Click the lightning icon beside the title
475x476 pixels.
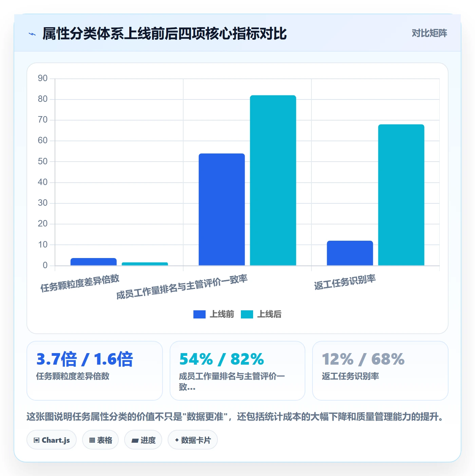click(32, 34)
